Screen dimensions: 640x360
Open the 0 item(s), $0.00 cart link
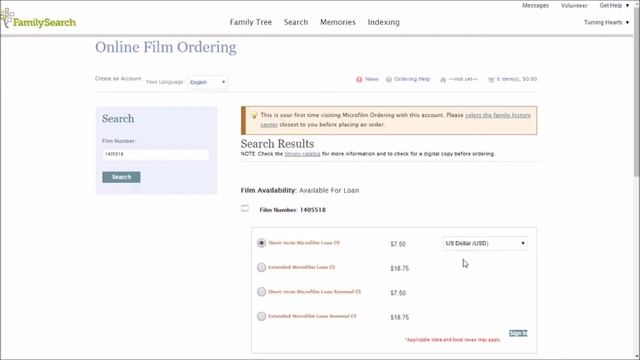517,79
